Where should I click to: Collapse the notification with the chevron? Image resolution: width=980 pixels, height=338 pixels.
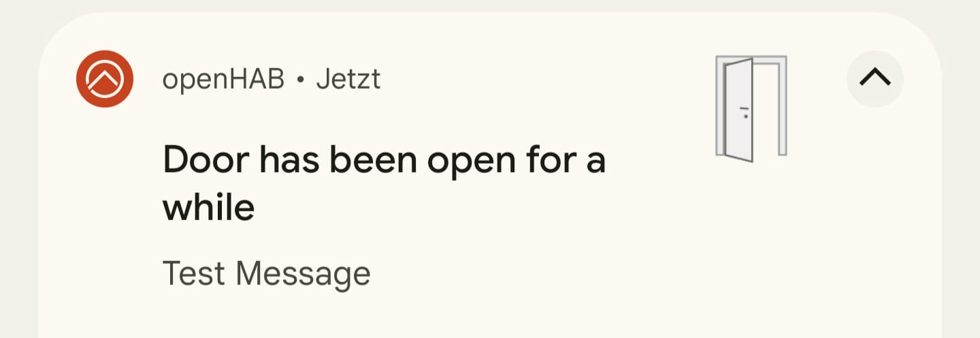click(875, 78)
